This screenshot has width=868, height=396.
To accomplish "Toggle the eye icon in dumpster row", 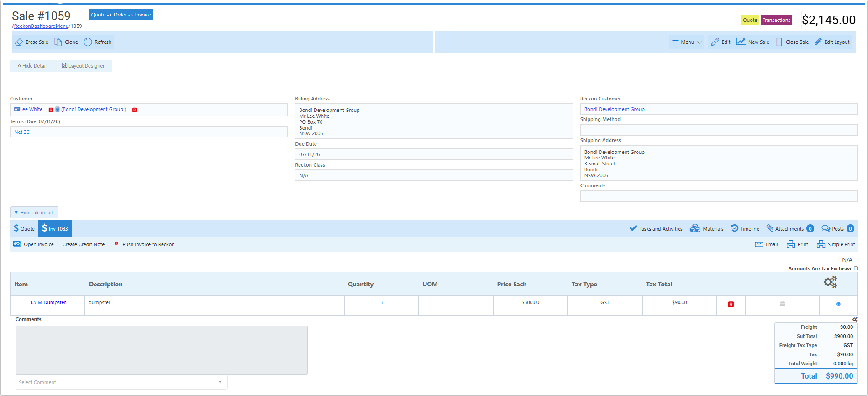I will [838, 304].
